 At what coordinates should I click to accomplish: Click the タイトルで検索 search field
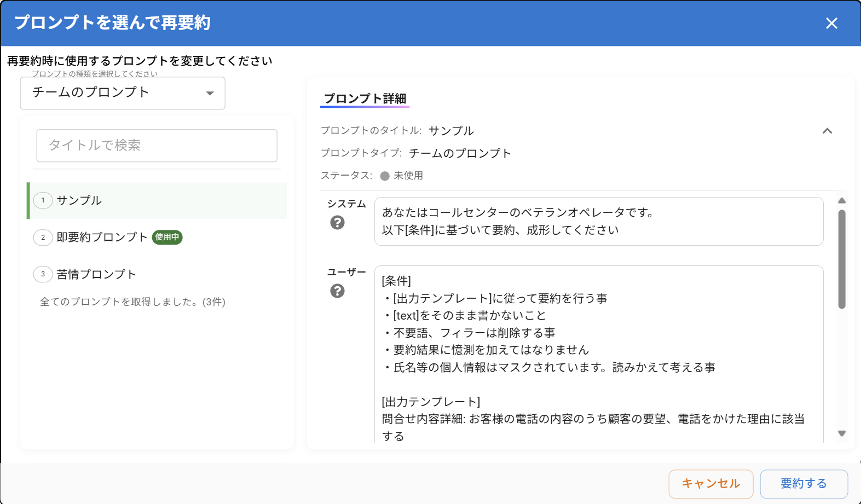click(157, 146)
